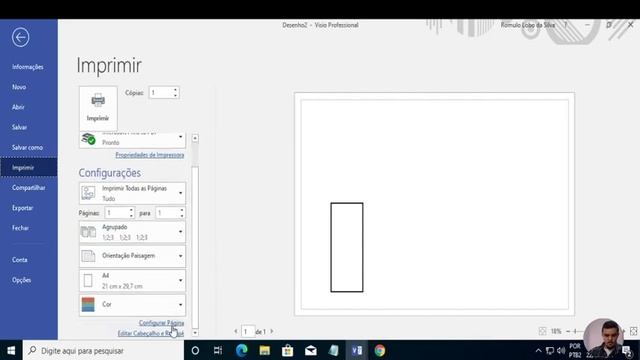Click the volume speaker tray icon
The height and width of the screenshot is (360, 640).
click(x=561, y=351)
